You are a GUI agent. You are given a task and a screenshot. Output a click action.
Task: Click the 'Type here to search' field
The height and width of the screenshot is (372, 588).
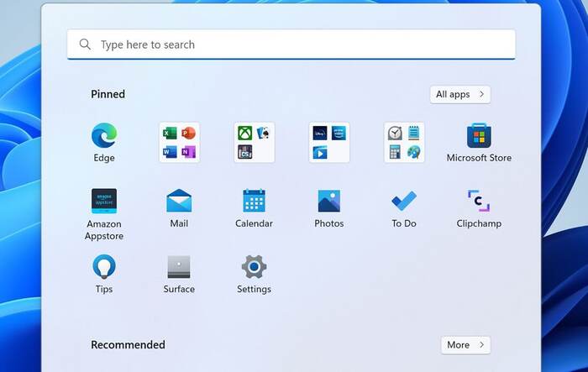point(302,45)
